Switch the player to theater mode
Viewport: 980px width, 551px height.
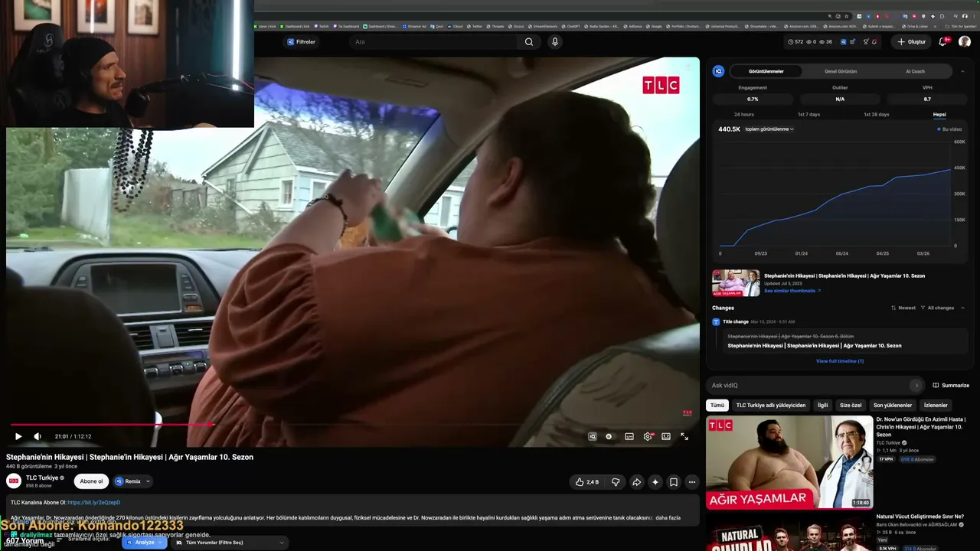click(666, 436)
